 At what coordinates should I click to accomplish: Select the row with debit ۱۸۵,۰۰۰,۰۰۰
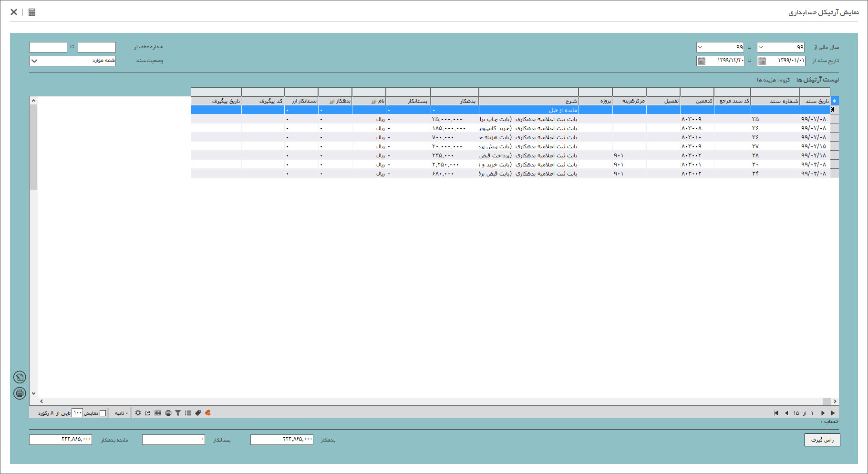(511, 128)
